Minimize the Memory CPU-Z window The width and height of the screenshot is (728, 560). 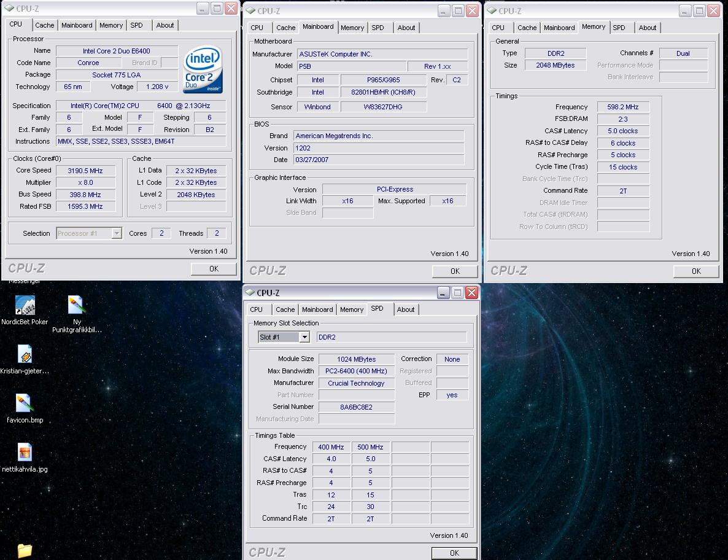point(685,10)
